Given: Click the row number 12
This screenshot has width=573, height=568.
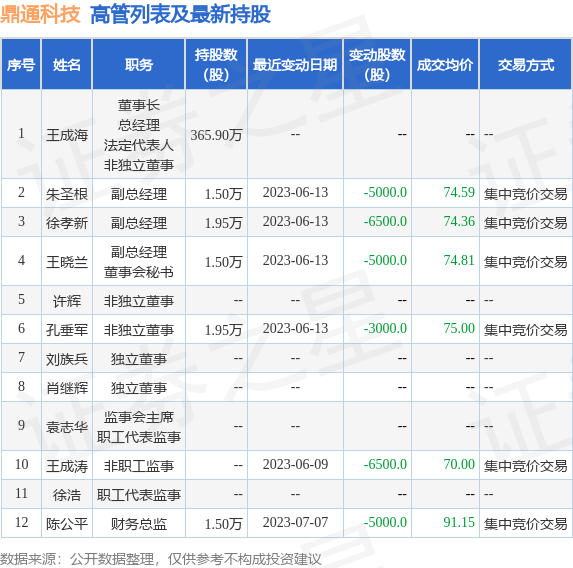Looking at the screenshot, I should (21, 522).
